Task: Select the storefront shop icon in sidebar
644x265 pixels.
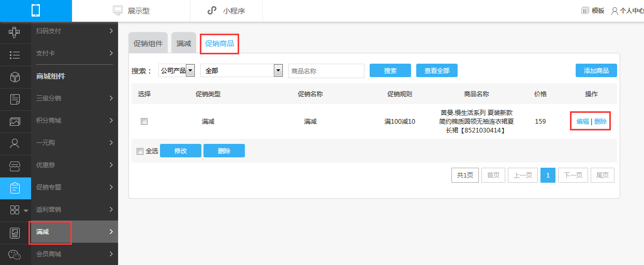Action: (x=15, y=166)
